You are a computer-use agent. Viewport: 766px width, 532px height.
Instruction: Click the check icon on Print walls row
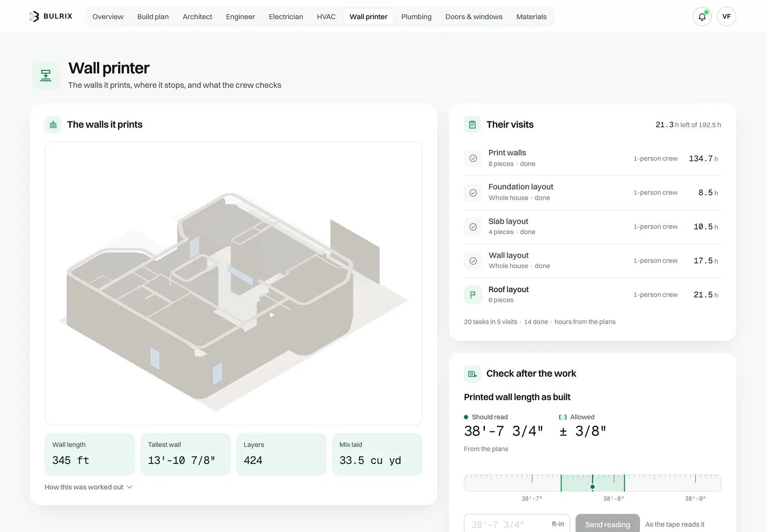point(473,158)
